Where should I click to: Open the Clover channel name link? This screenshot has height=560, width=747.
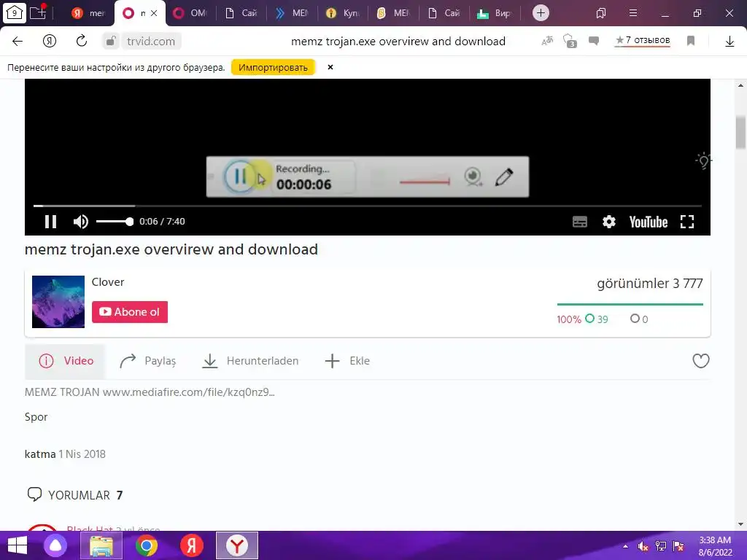[x=108, y=282]
